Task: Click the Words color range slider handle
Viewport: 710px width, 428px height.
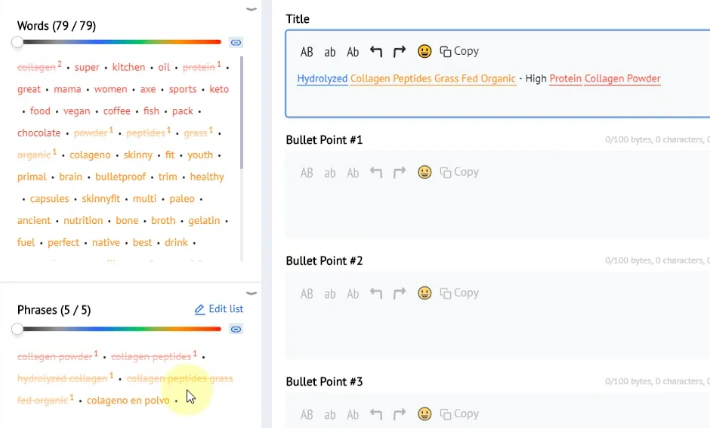Action: 17,42
